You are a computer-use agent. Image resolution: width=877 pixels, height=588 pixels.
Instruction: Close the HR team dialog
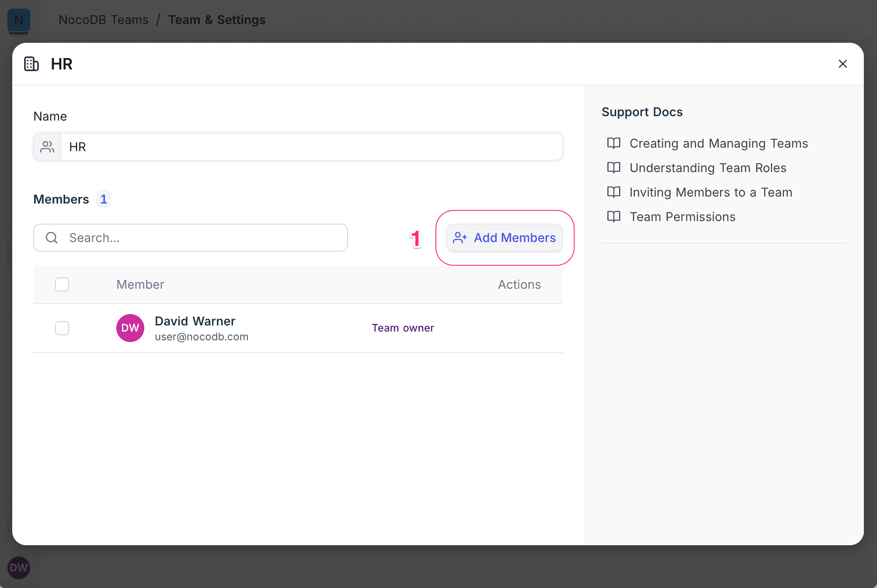[x=842, y=64]
